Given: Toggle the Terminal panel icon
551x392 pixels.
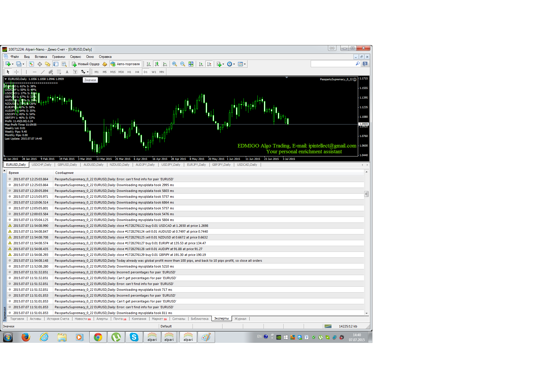Looking at the screenshot, I should [56, 64].
